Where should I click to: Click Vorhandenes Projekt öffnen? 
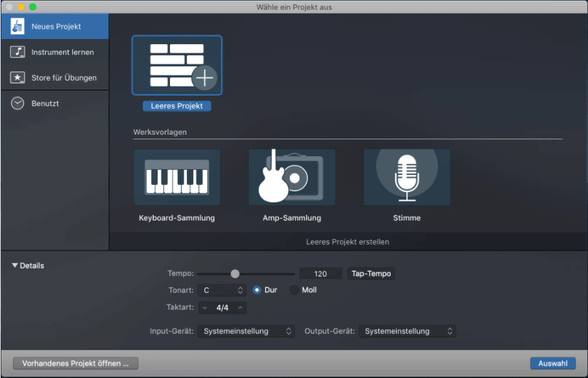(76, 363)
